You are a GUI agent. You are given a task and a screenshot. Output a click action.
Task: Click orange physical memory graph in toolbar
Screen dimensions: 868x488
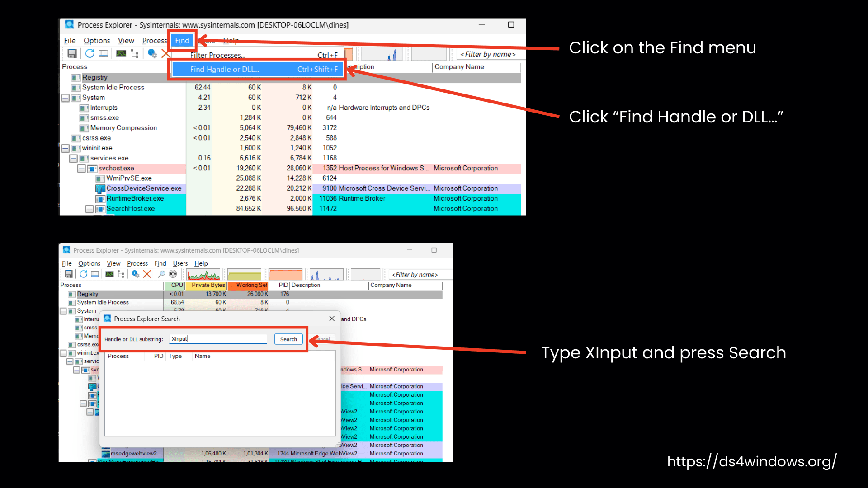pyautogui.click(x=286, y=274)
